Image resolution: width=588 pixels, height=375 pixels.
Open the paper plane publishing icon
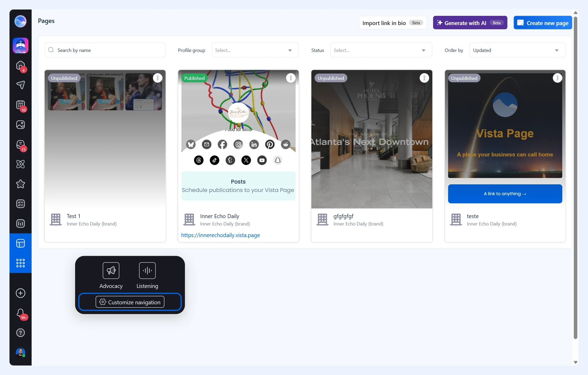(x=21, y=85)
